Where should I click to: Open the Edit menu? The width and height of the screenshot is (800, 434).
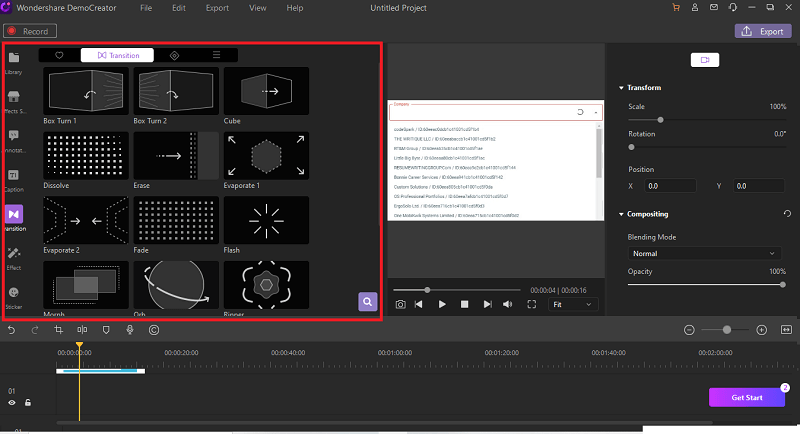(x=179, y=8)
